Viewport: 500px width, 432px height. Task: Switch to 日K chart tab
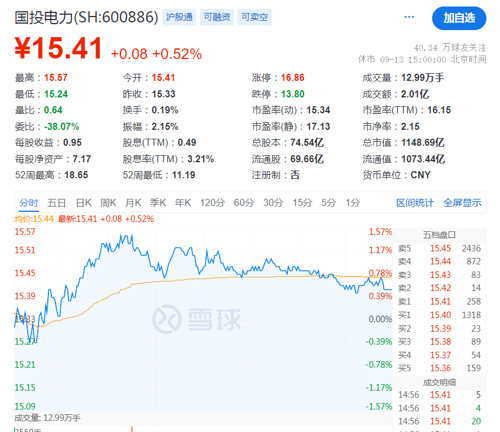84,203
